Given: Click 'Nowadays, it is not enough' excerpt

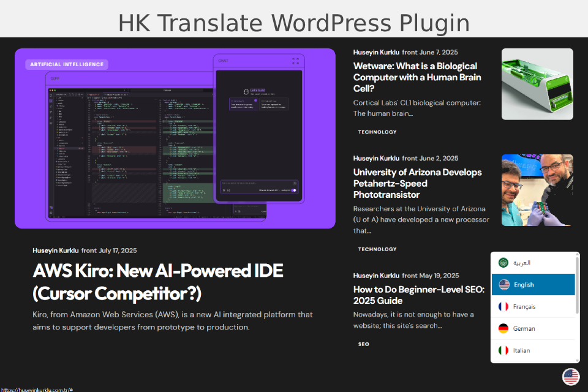Looking at the screenshot, I should click(413, 320).
